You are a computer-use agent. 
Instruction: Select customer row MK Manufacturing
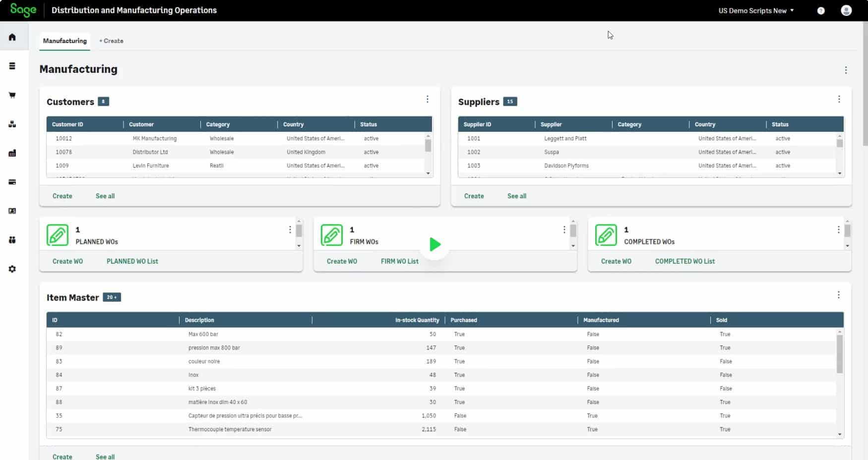236,138
